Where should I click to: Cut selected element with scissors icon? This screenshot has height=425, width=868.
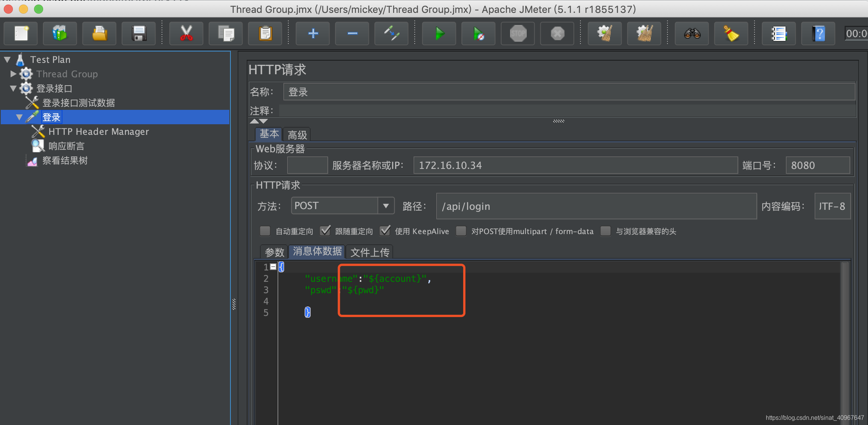pyautogui.click(x=186, y=34)
